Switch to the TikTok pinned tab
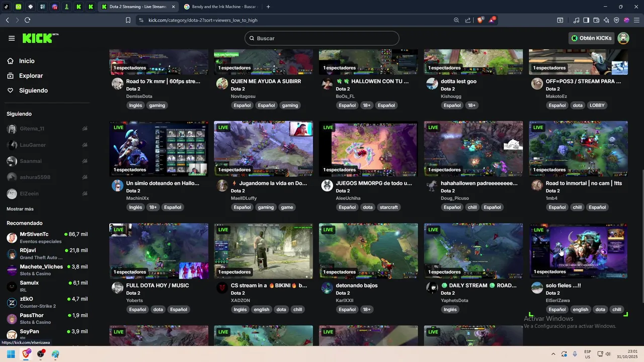Screen dimensions: 644x362 7,7
